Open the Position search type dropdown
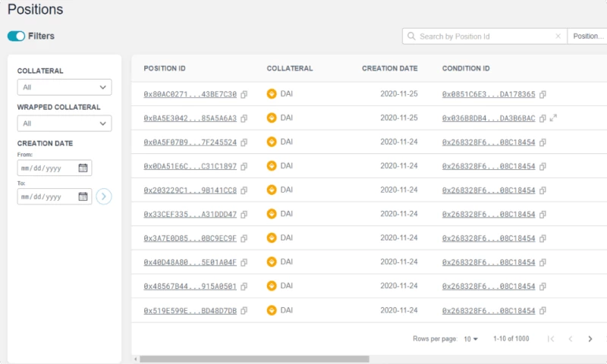 587,36
